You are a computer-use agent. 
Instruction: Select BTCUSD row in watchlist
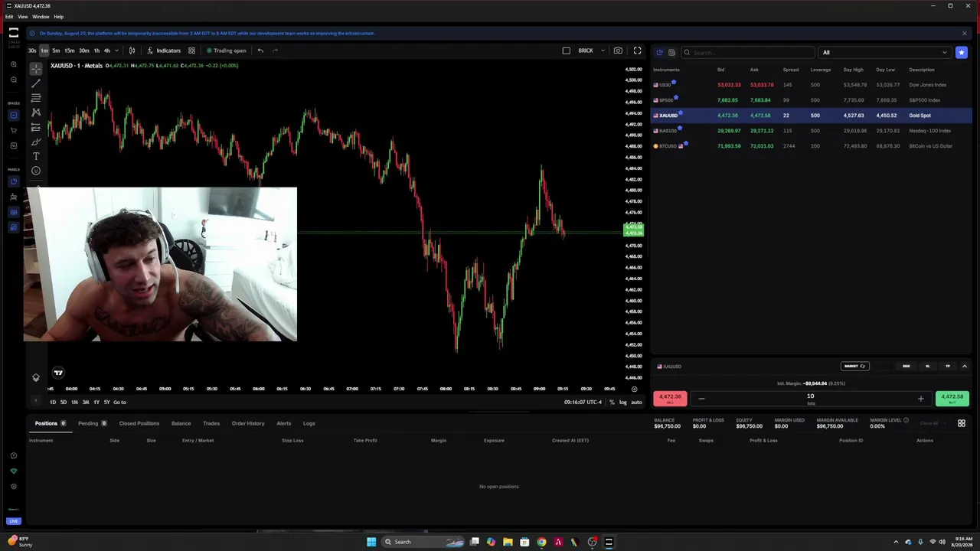[811, 145]
